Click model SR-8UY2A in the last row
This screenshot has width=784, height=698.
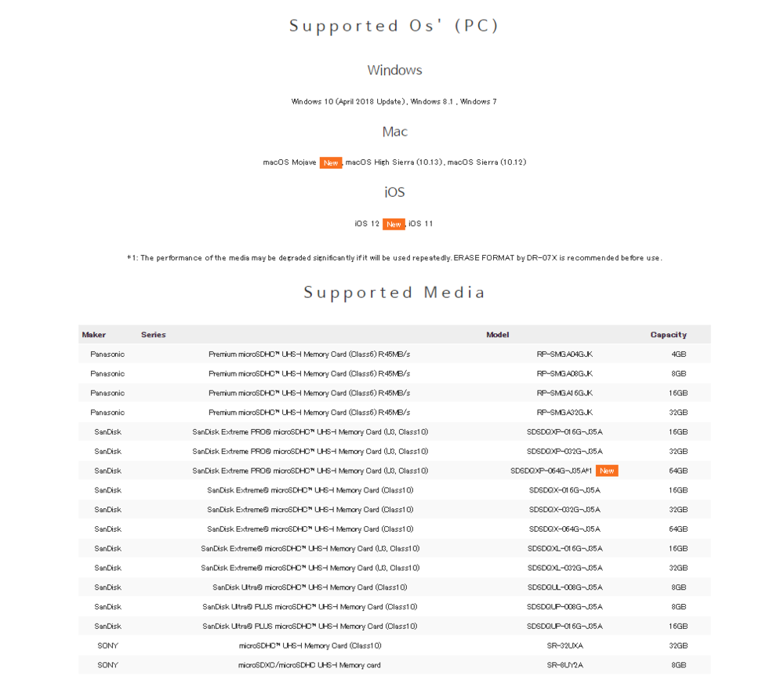pyautogui.click(x=564, y=665)
